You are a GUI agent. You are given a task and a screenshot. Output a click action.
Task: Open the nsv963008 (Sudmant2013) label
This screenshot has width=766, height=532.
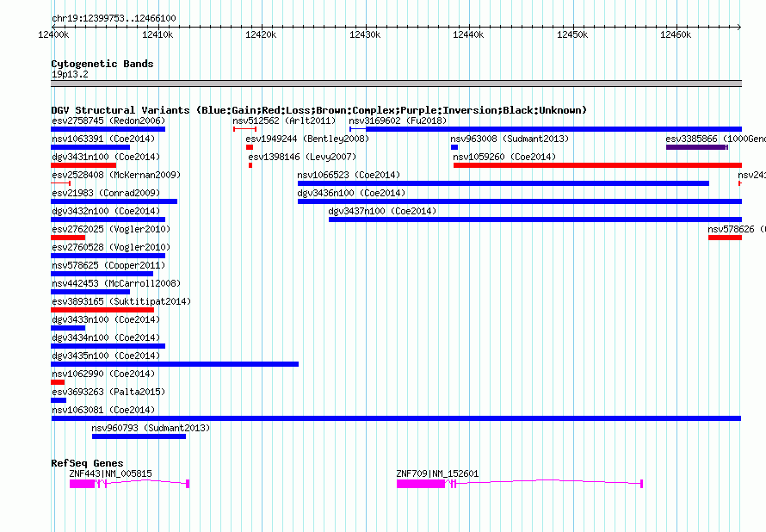(x=510, y=139)
